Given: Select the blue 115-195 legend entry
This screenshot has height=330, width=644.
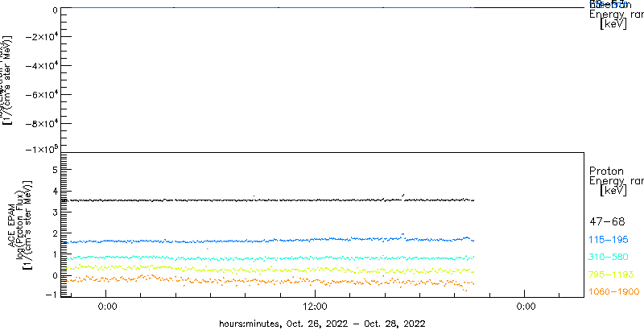Looking at the screenshot, I should (609, 240).
